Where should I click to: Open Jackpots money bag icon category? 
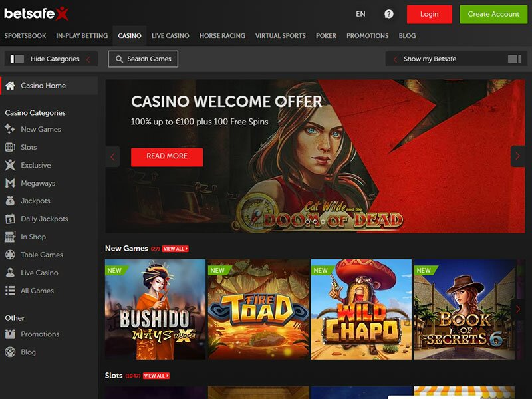tap(10, 201)
